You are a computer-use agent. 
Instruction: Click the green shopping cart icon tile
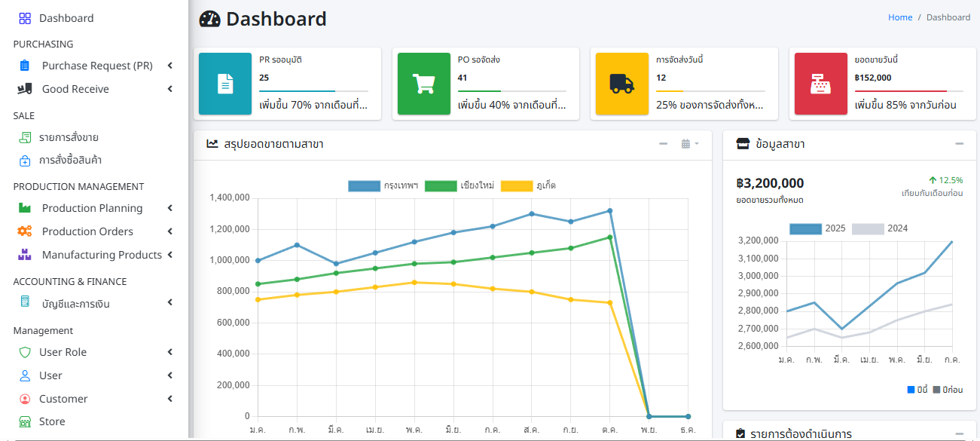point(424,84)
